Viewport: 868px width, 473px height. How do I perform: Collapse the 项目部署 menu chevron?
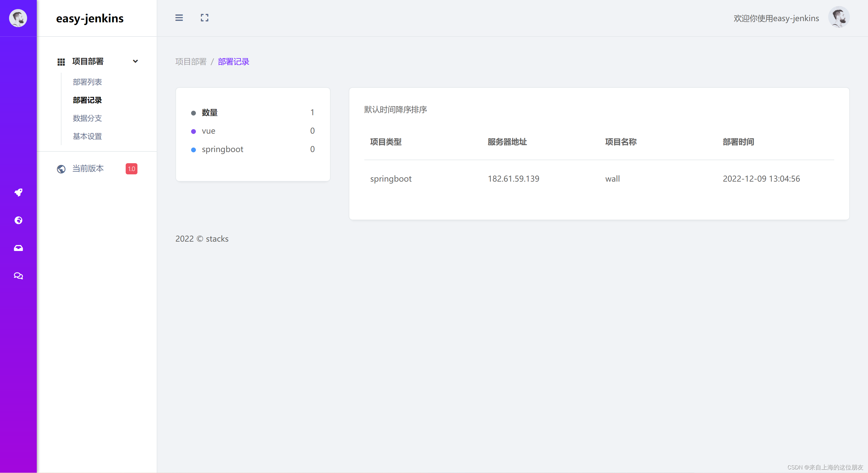pyautogui.click(x=135, y=62)
